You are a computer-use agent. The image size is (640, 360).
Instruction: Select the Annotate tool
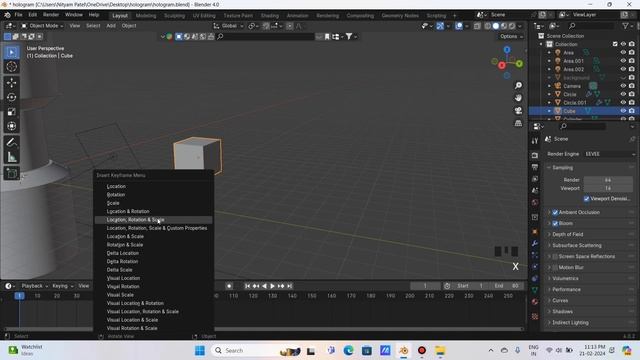coord(11,142)
